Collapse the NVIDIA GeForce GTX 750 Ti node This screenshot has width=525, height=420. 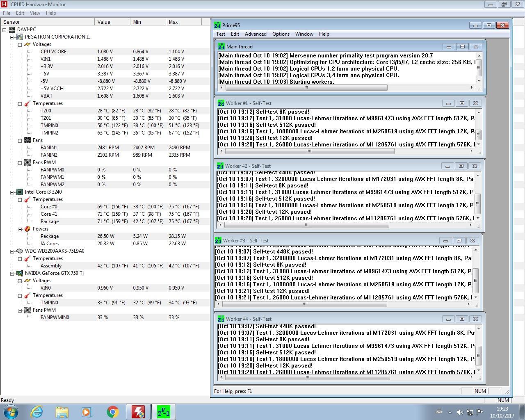coord(12,273)
